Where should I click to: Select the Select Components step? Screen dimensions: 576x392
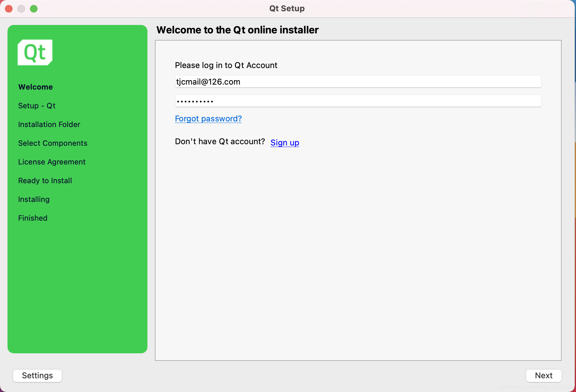point(52,143)
